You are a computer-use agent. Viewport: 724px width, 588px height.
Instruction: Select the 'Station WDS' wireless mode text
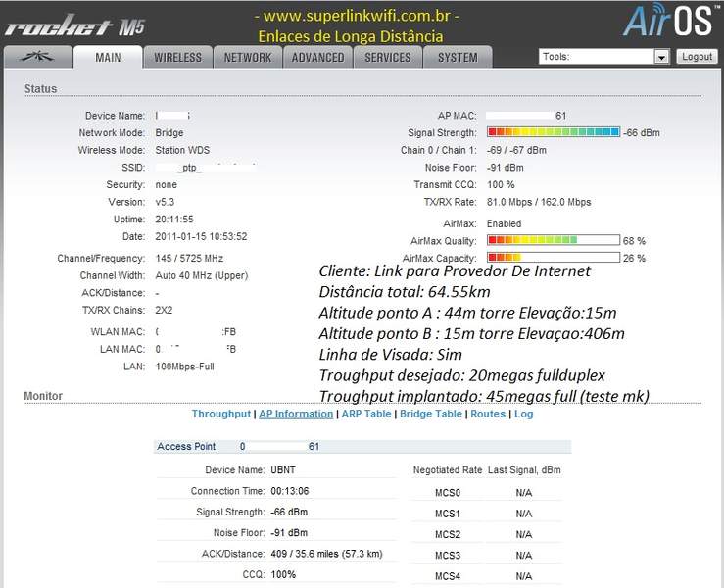coord(182,150)
